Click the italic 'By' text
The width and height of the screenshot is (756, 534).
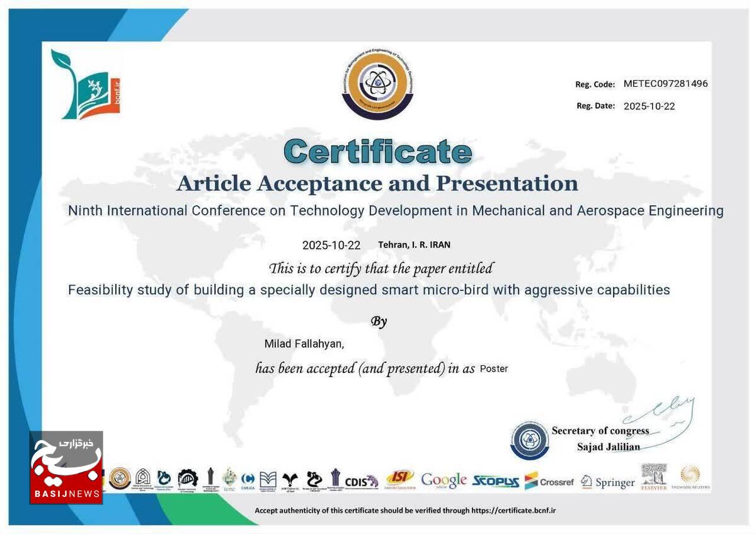point(379,322)
